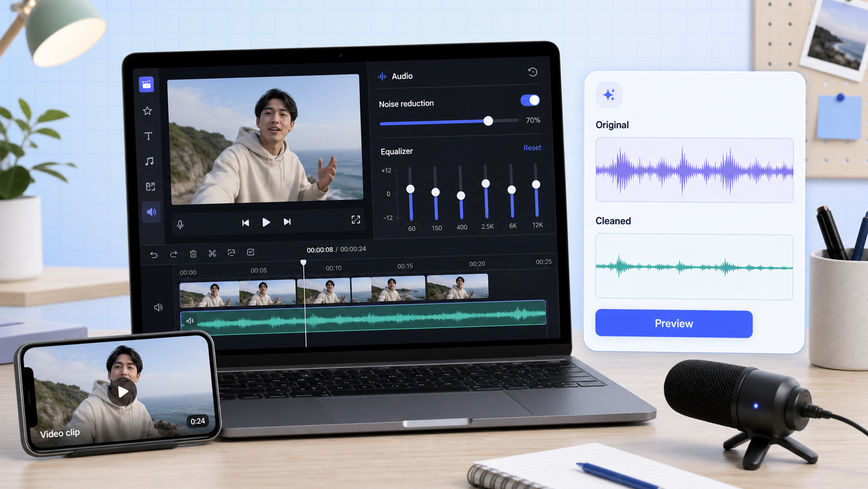Click the editor video preview image
The height and width of the screenshot is (489, 868).
coord(265,139)
